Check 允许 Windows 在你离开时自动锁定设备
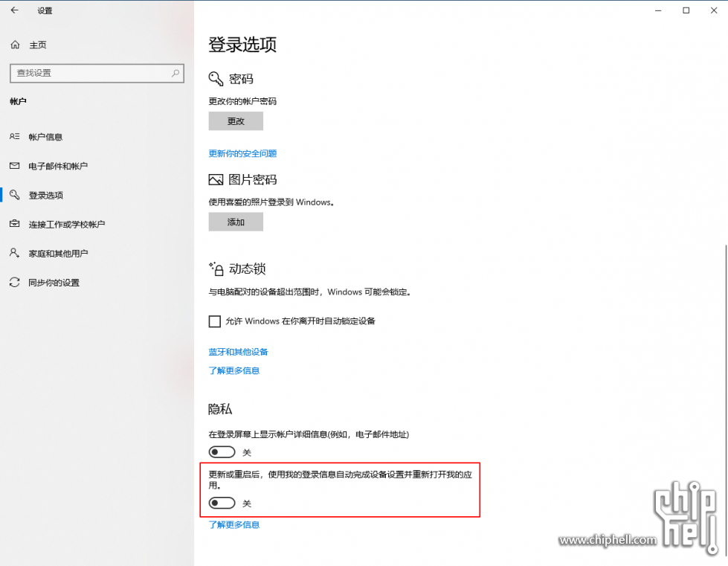 pyautogui.click(x=214, y=321)
